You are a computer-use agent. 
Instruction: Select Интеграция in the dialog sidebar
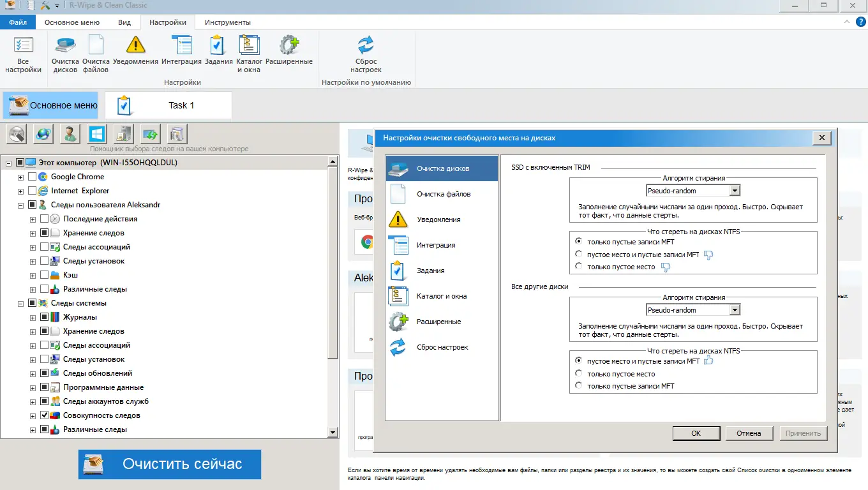[x=442, y=245]
